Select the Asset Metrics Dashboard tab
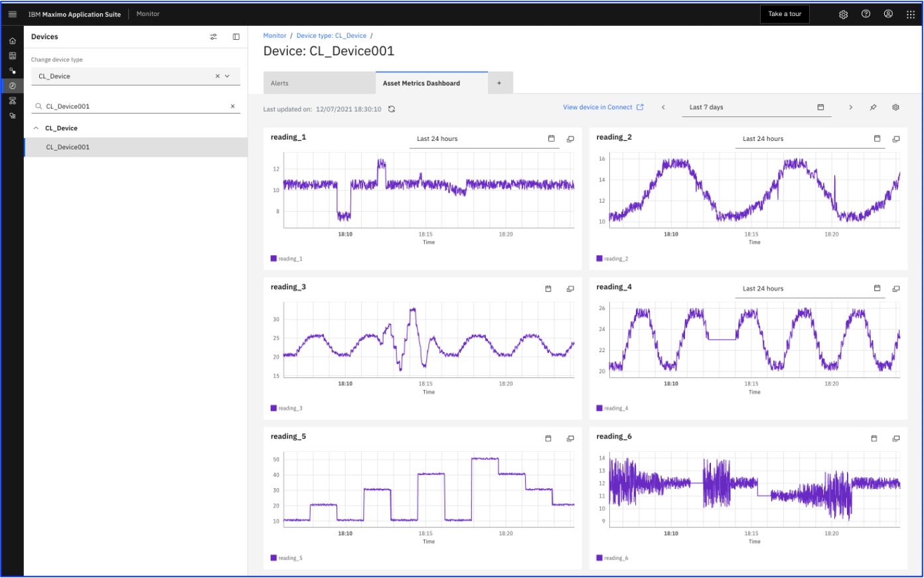The height and width of the screenshot is (578, 924). [431, 83]
